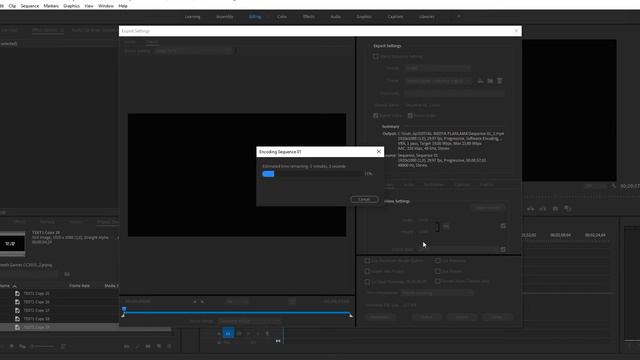
Task: Enable Use Maximum Render Quality checkbox
Action: (367, 260)
